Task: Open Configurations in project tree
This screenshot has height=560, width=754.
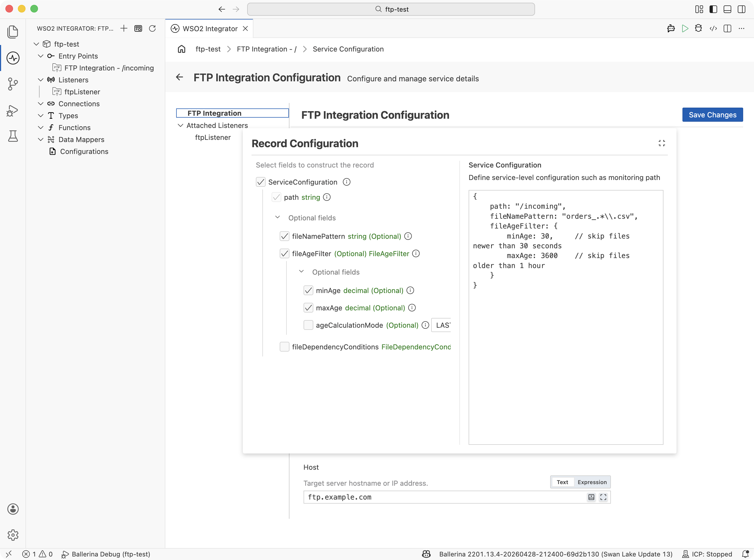Action: click(84, 152)
